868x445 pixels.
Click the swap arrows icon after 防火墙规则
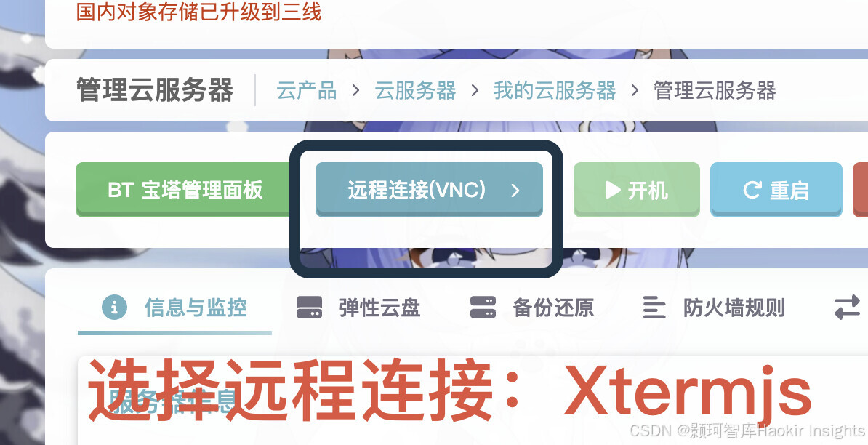[848, 307]
